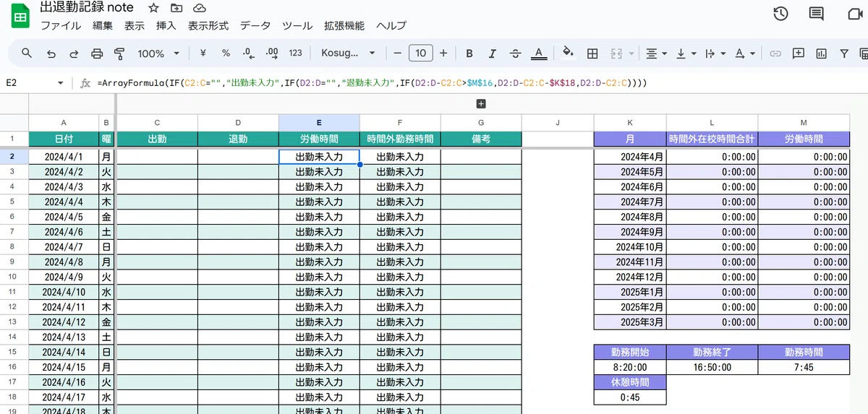Open the 挿入 menu

click(166, 25)
